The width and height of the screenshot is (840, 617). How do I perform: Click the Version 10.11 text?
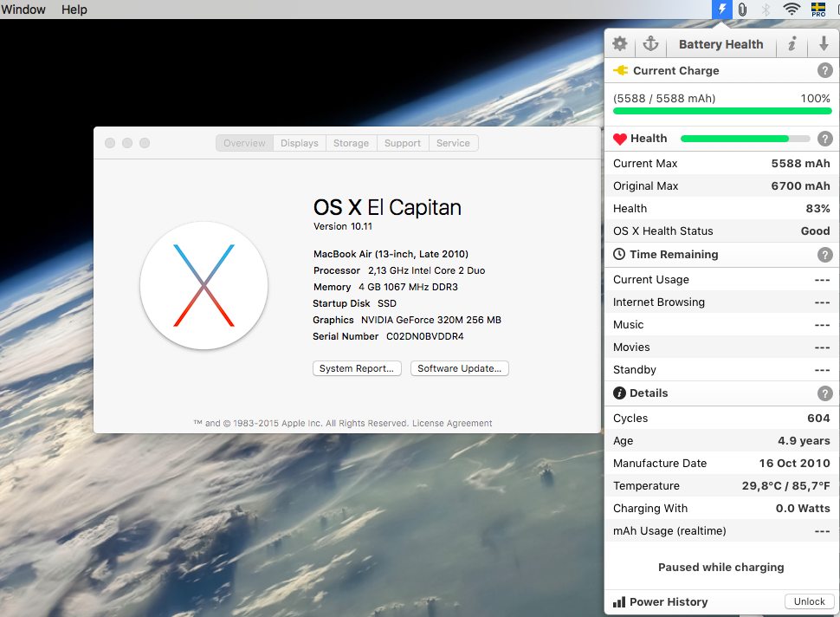coord(343,226)
